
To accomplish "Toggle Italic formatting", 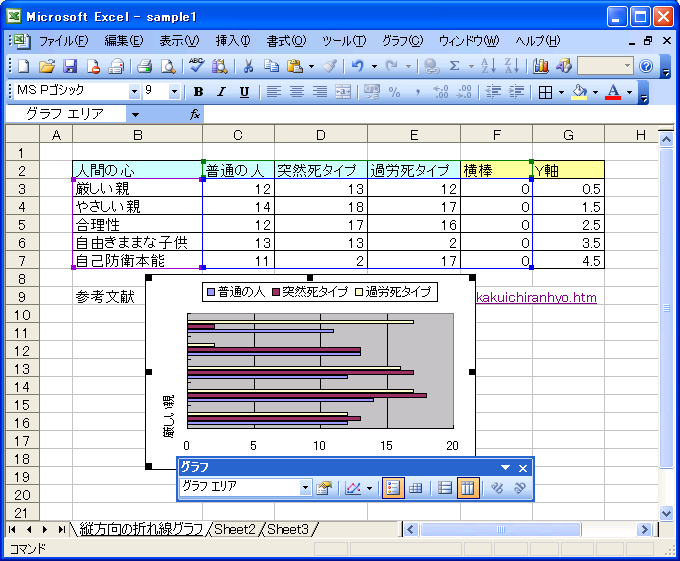I will pyautogui.click(x=222, y=91).
